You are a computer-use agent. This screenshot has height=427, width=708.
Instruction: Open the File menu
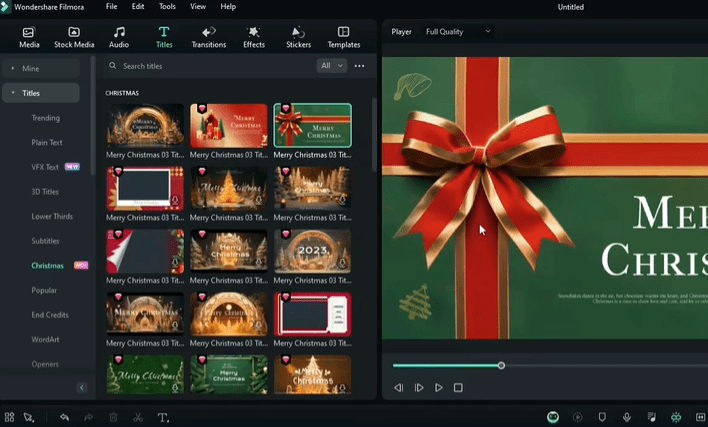click(x=111, y=7)
